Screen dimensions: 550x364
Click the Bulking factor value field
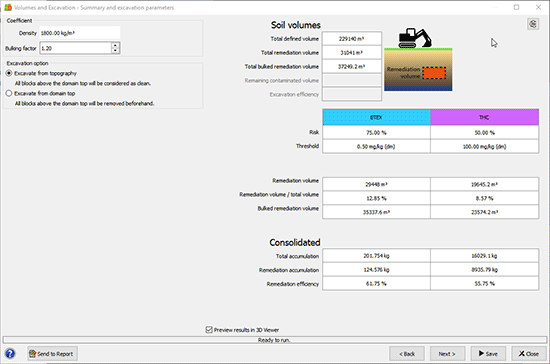coord(75,48)
